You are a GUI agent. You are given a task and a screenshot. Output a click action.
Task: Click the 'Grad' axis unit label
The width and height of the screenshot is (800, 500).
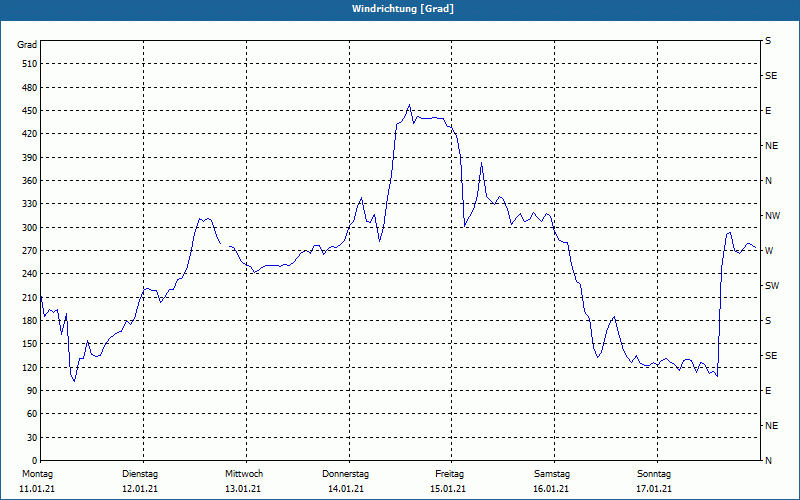tap(27, 45)
